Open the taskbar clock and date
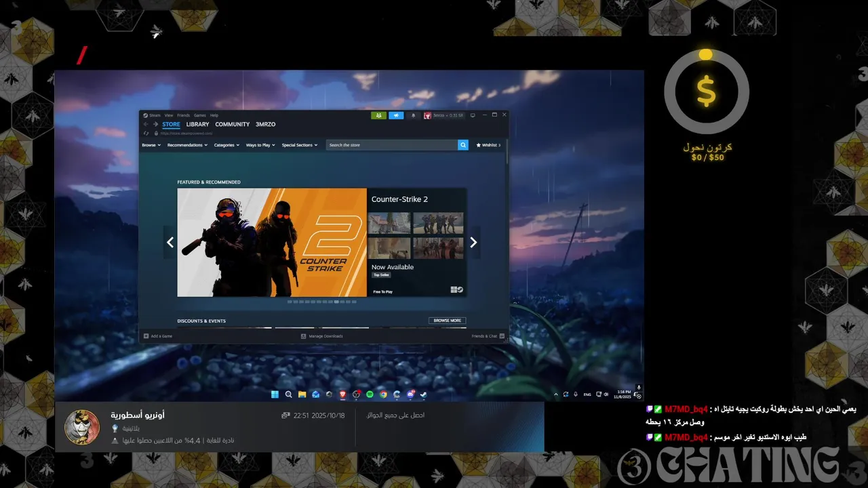Screen dimensions: 868x488 coord(623,394)
